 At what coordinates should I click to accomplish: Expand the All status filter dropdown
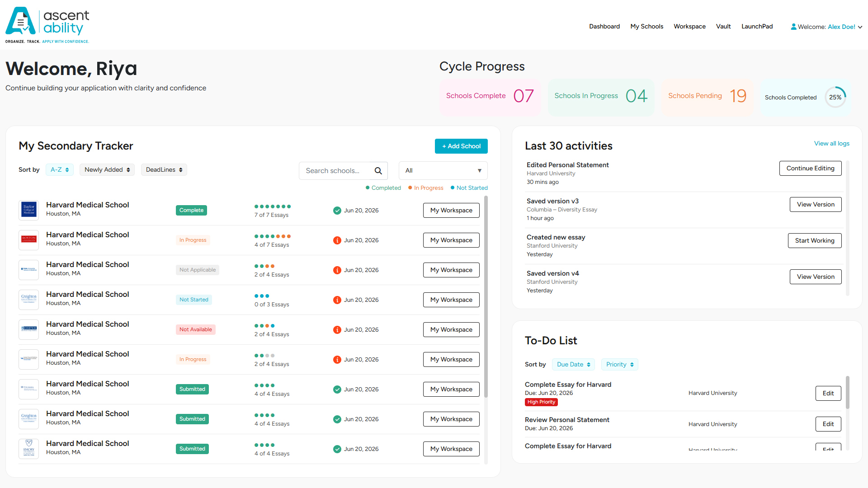coord(443,171)
